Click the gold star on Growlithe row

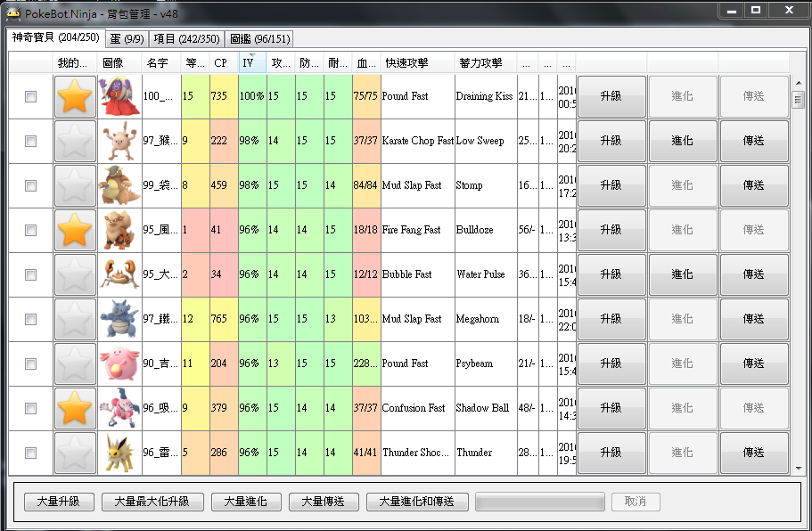(75, 230)
